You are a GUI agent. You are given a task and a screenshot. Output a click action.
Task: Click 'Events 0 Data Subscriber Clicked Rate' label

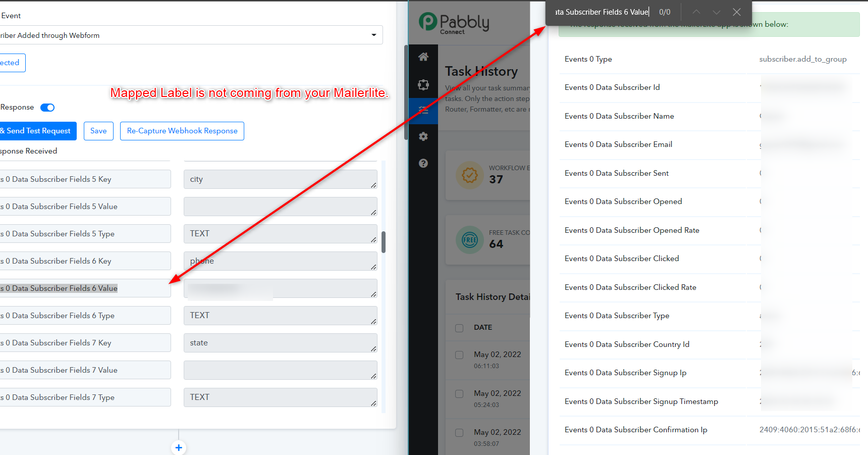click(x=630, y=287)
